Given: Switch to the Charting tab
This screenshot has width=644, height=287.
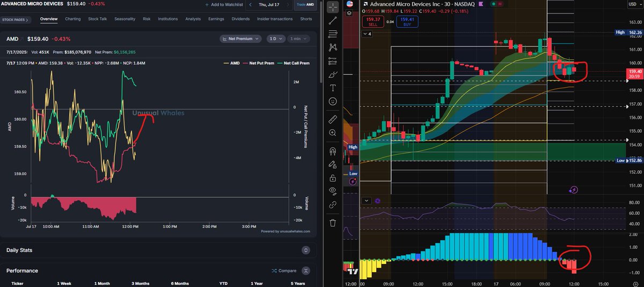Looking at the screenshot, I should (x=73, y=19).
